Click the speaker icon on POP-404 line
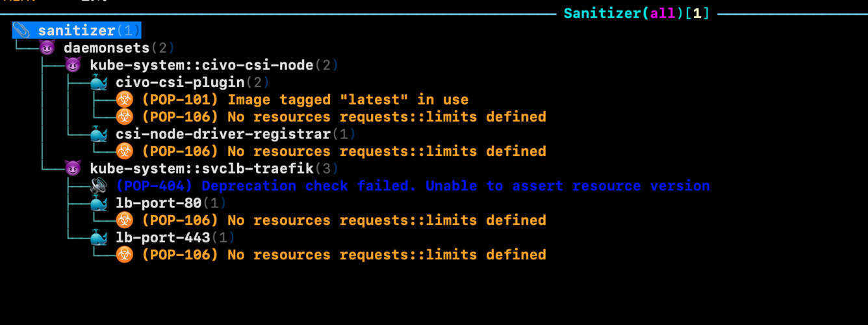Image resolution: width=868 pixels, height=325 pixels. [x=99, y=186]
